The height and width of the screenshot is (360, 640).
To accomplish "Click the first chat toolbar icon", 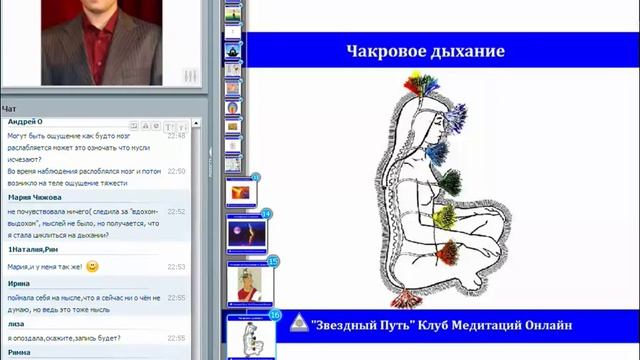I will (x=134, y=126).
